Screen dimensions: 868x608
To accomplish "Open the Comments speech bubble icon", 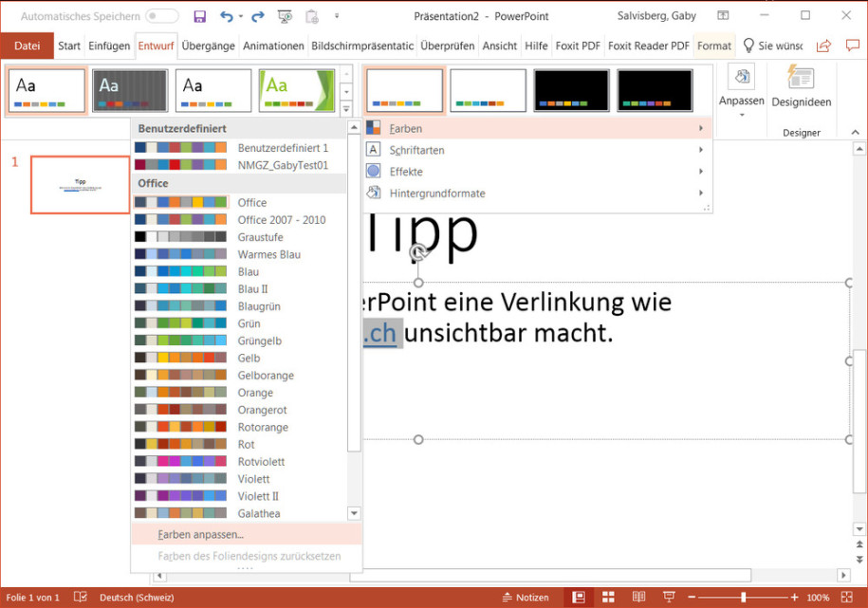I will (x=853, y=46).
